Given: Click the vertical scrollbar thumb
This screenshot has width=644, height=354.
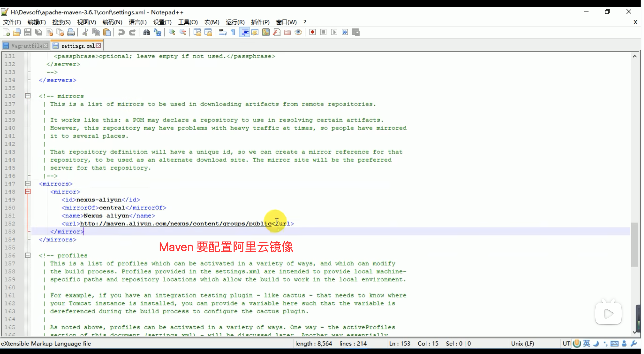Looking at the screenshot, I should click(x=635, y=244).
